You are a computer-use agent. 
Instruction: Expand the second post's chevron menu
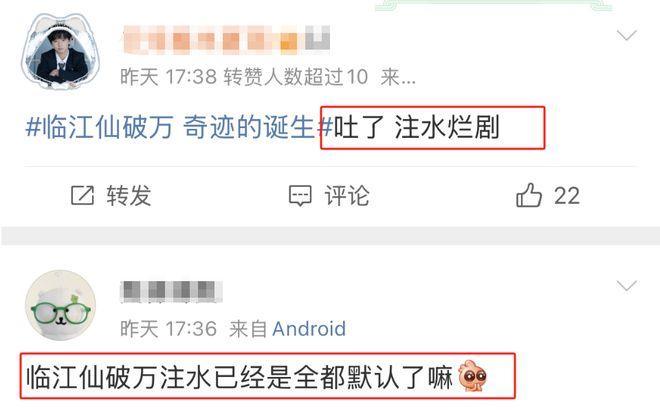tap(627, 286)
